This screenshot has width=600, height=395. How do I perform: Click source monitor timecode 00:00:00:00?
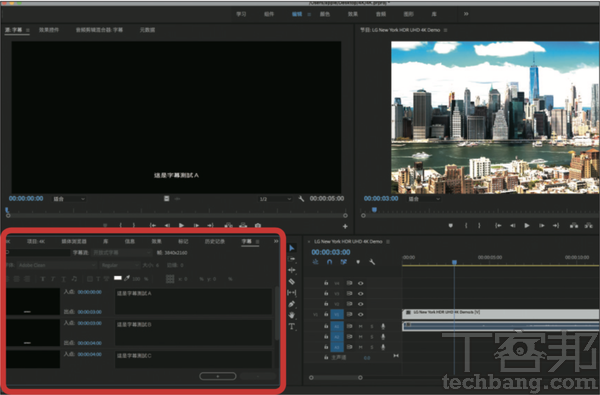(26, 199)
